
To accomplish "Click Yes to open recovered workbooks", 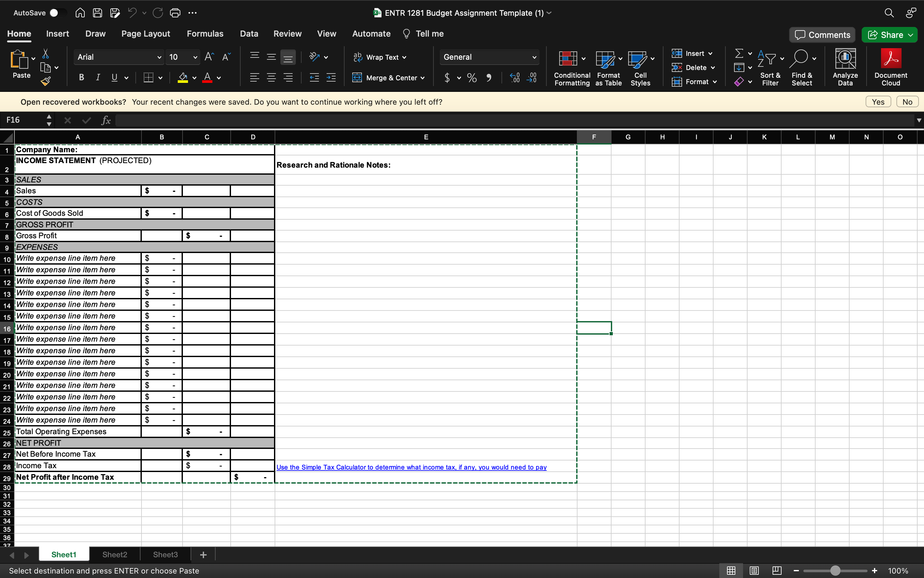I will coord(878,102).
